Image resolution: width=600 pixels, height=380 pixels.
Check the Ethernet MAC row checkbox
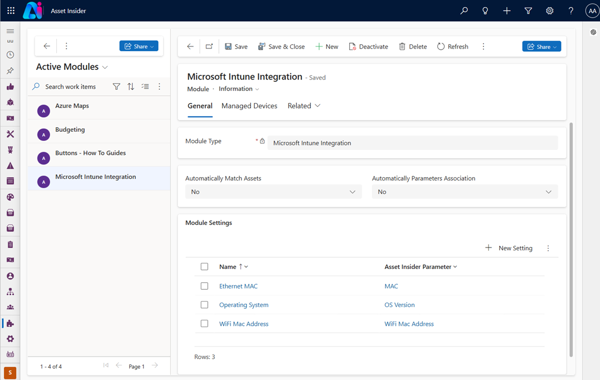coord(204,286)
